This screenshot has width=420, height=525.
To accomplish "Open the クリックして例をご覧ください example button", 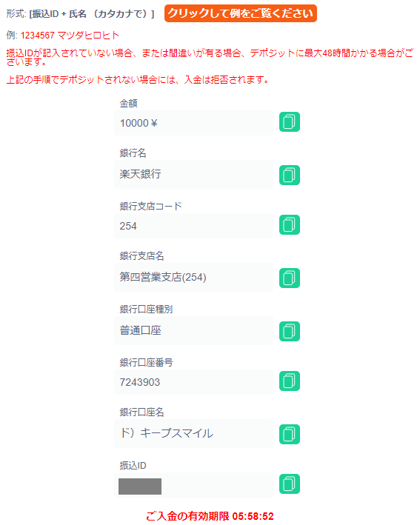I will (x=241, y=13).
